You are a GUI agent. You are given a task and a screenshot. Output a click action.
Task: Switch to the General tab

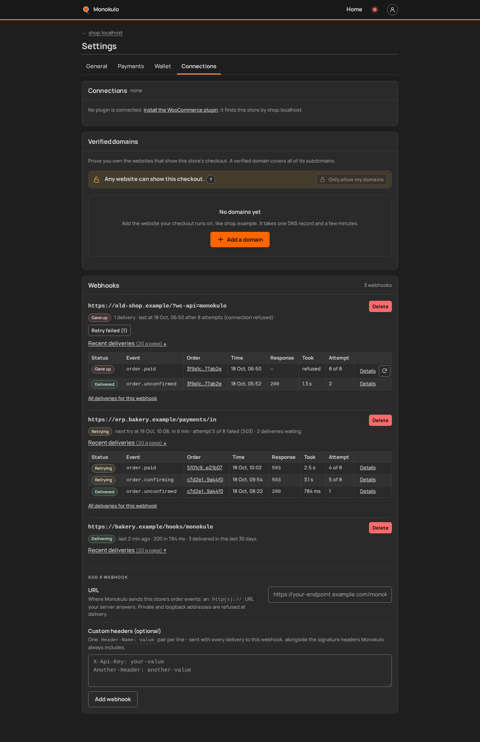(x=97, y=66)
